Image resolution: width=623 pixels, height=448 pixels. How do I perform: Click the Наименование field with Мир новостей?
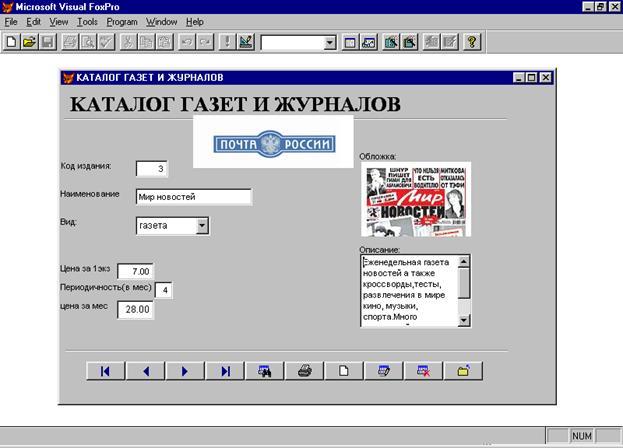pyautogui.click(x=193, y=197)
